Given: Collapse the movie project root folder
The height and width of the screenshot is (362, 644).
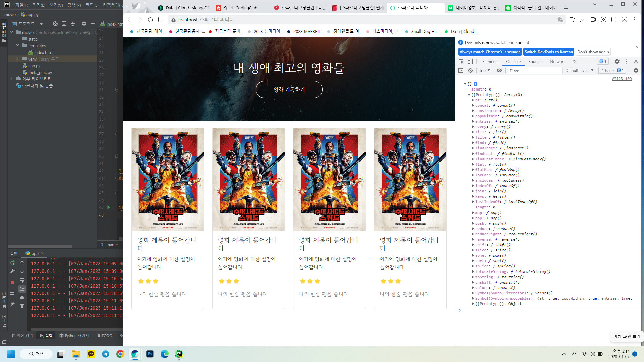Looking at the screenshot, I should click(x=12, y=32).
